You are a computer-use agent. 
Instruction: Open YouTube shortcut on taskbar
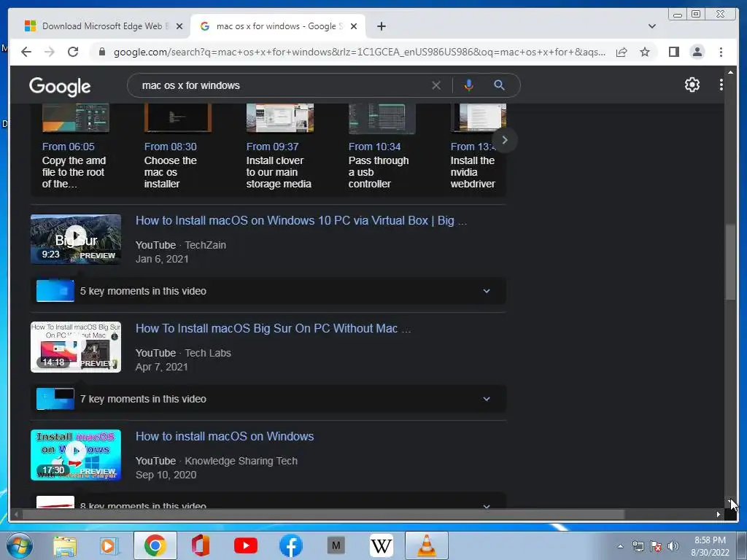pos(246,545)
